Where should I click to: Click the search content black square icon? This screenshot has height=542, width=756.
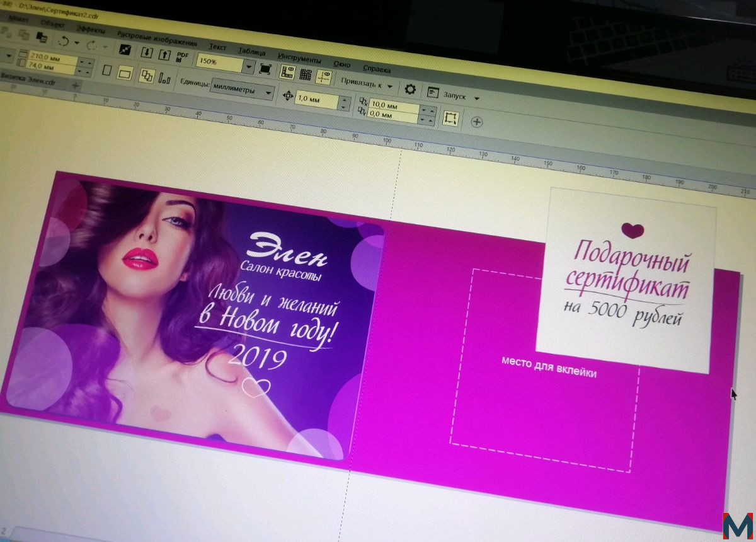point(125,50)
